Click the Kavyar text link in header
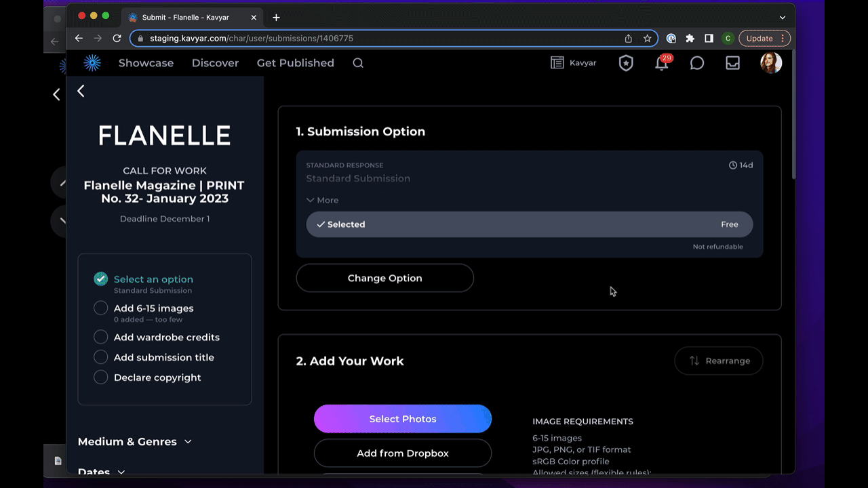Screen dimensions: 868x488 coord(583,63)
